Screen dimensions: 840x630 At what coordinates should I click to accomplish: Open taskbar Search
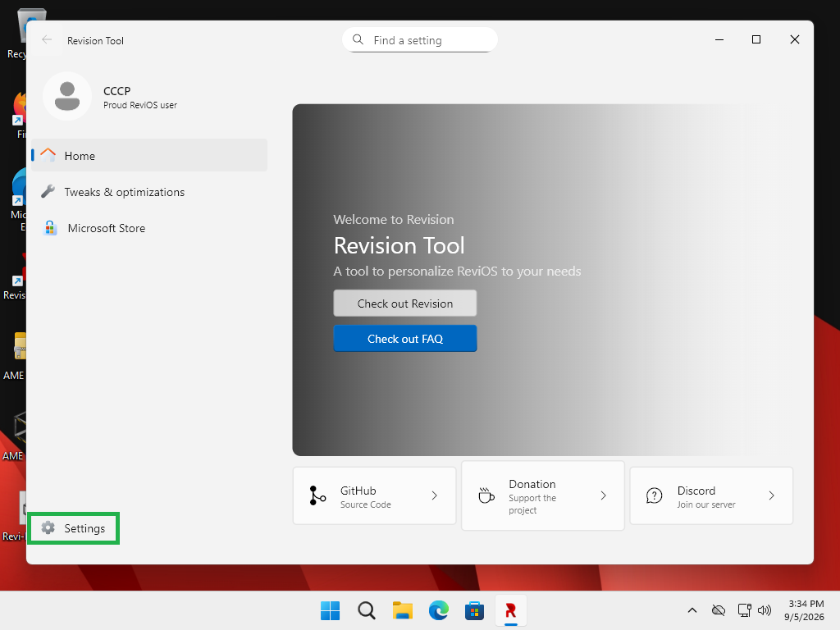tap(367, 610)
